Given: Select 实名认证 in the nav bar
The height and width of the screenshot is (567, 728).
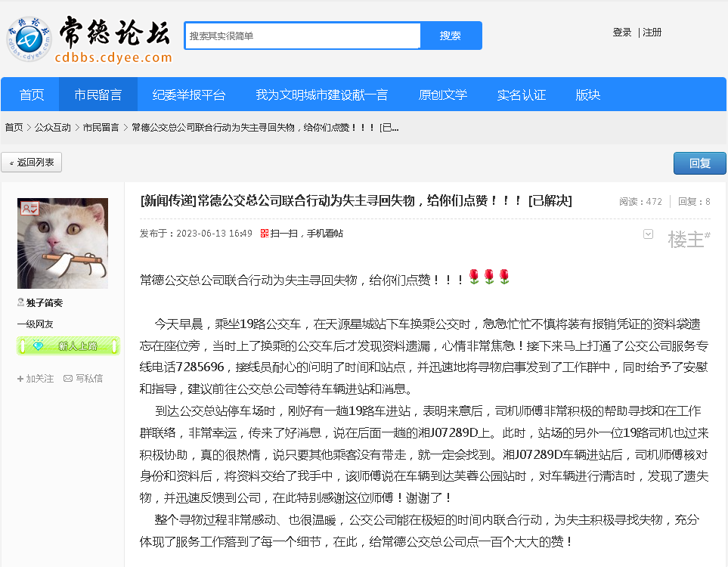Looking at the screenshot, I should (x=521, y=94).
